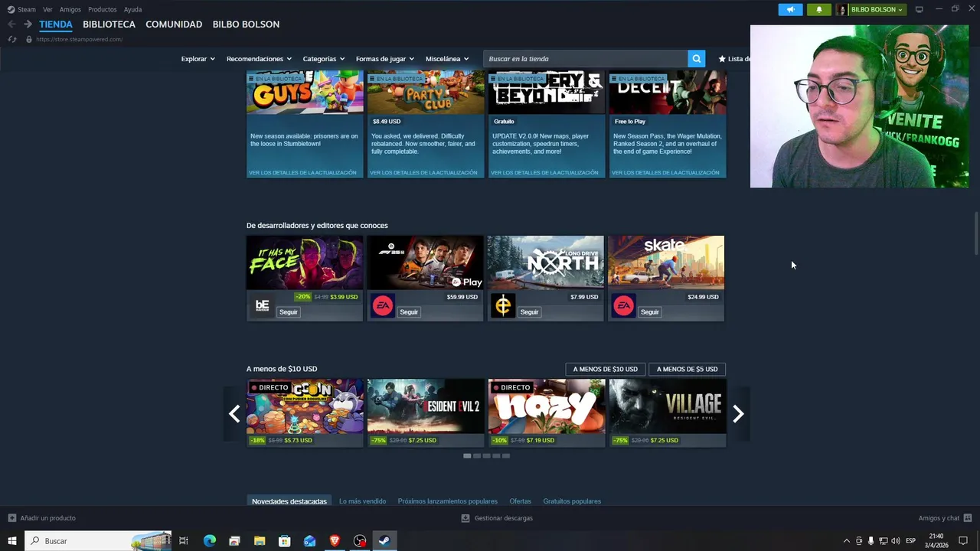Viewport: 980px width, 551px height.
Task: Click the blue megaphone announcements icon
Action: tap(790, 10)
